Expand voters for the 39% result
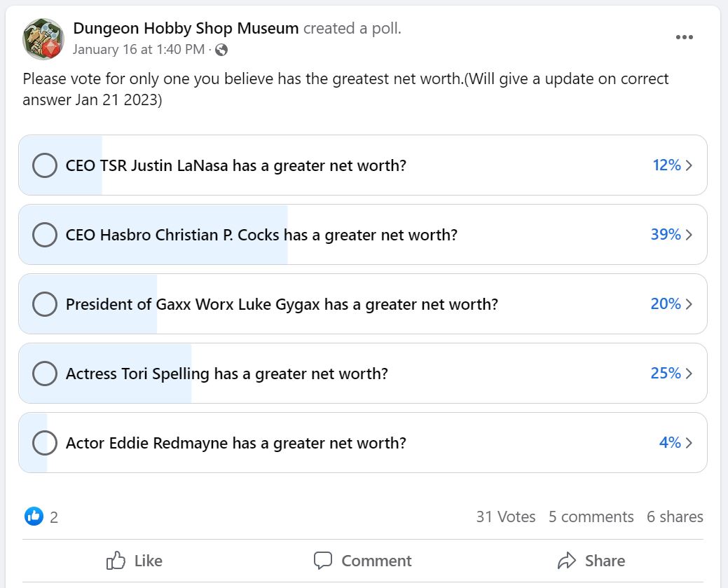Screen dimensions: 728x588 click(671, 235)
